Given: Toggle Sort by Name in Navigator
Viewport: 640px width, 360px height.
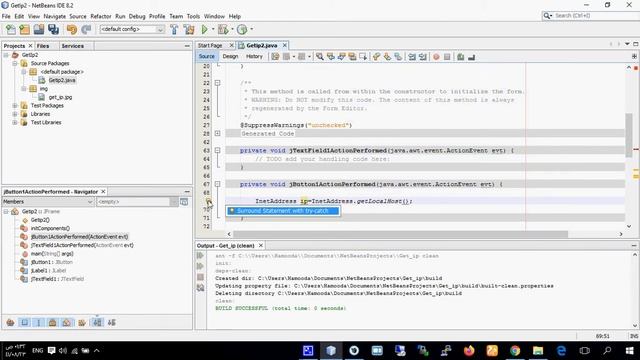Looking at the screenshot, I should coord(97,322).
